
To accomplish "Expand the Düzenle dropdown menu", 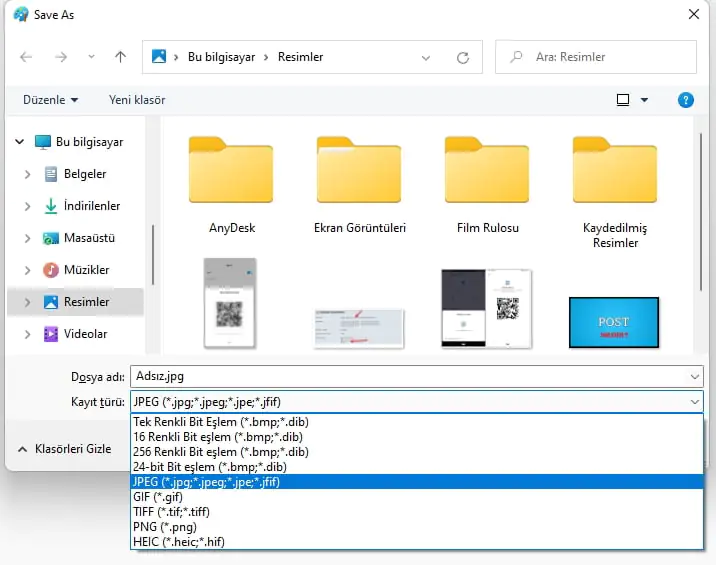I will (x=50, y=100).
